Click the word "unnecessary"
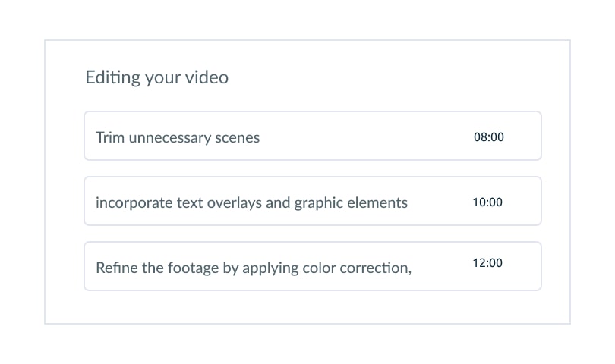The height and width of the screenshot is (364, 615). (x=169, y=137)
